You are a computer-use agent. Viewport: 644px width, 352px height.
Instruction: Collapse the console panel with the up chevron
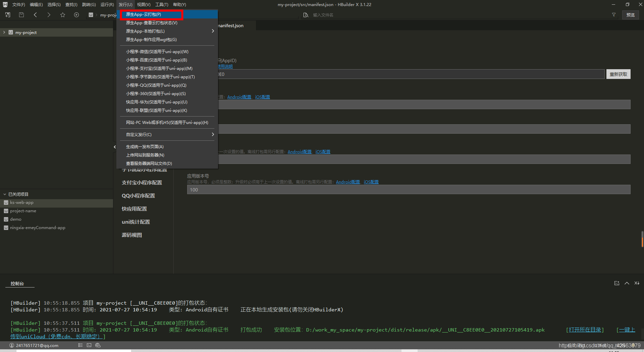click(627, 283)
